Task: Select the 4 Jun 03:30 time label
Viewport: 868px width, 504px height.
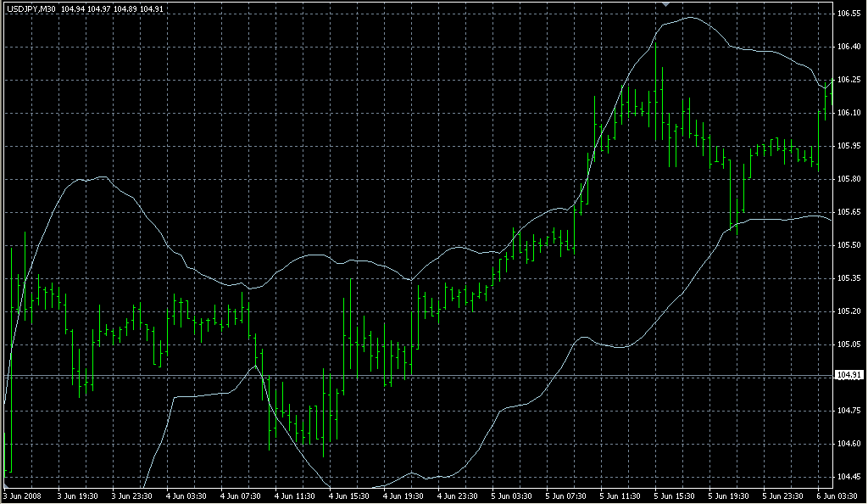Action: point(186,496)
